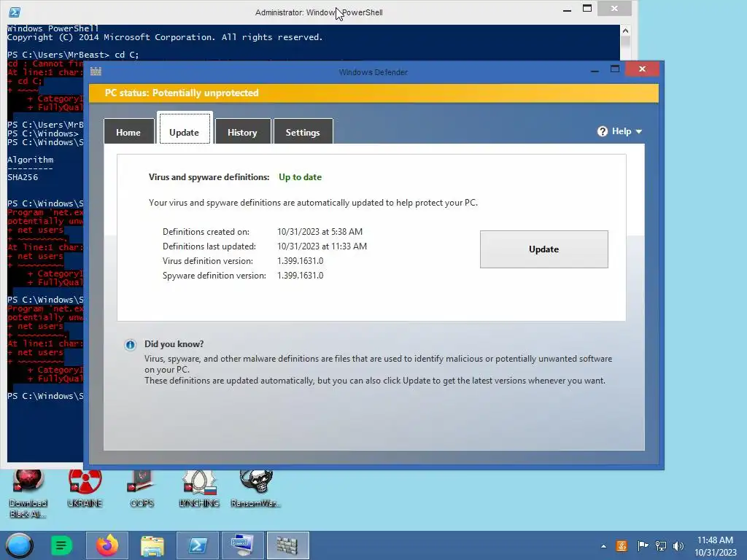Click the green Up to date status text
The image size is (747, 560).
(x=300, y=177)
